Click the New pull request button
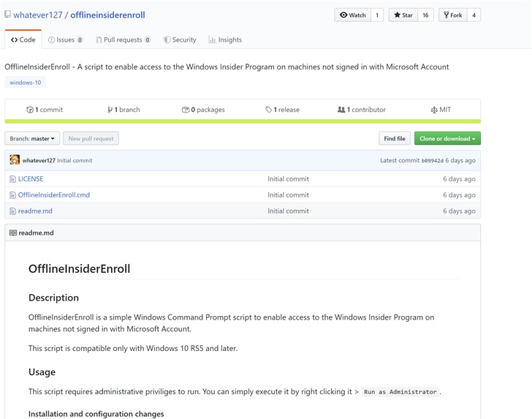This screenshot has height=419, width=532. [91, 138]
